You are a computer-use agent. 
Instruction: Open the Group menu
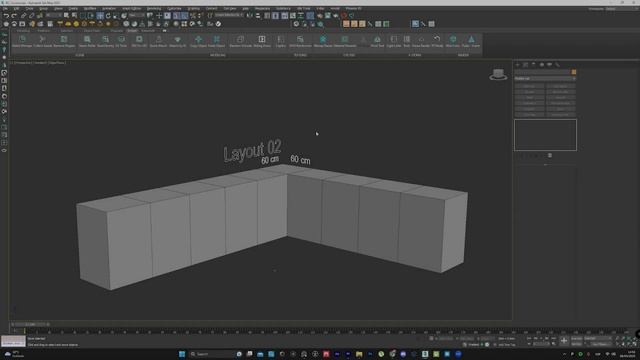click(x=43, y=9)
